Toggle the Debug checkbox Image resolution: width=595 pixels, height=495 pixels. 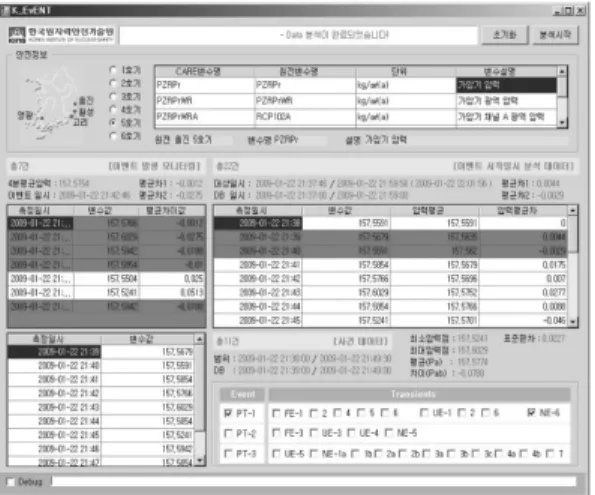(11, 482)
